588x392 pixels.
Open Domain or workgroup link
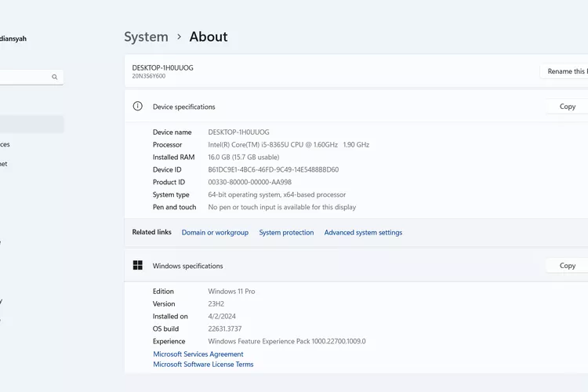point(215,233)
